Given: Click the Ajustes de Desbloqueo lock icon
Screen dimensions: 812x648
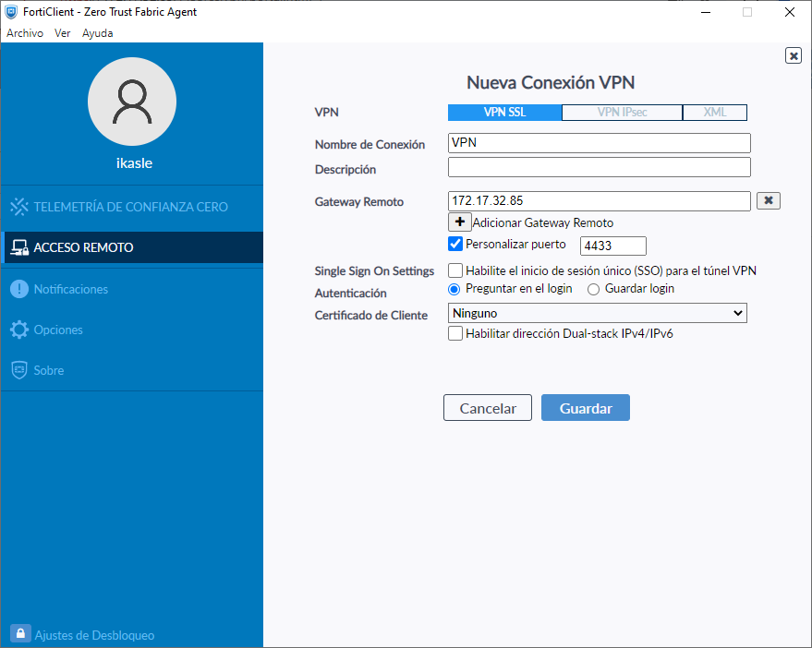Looking at the screenshot, I should (x=20, y=634).
